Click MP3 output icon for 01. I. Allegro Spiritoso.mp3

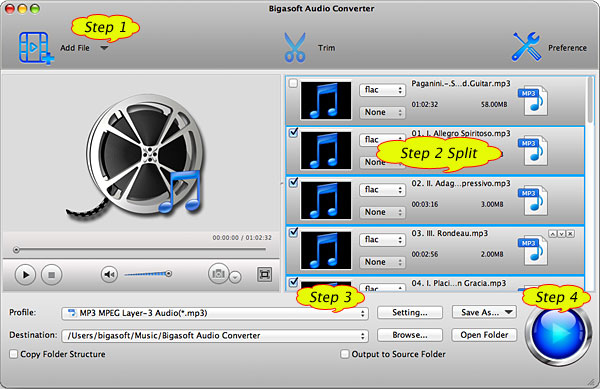pyautogui.click(x=533, y=150)
